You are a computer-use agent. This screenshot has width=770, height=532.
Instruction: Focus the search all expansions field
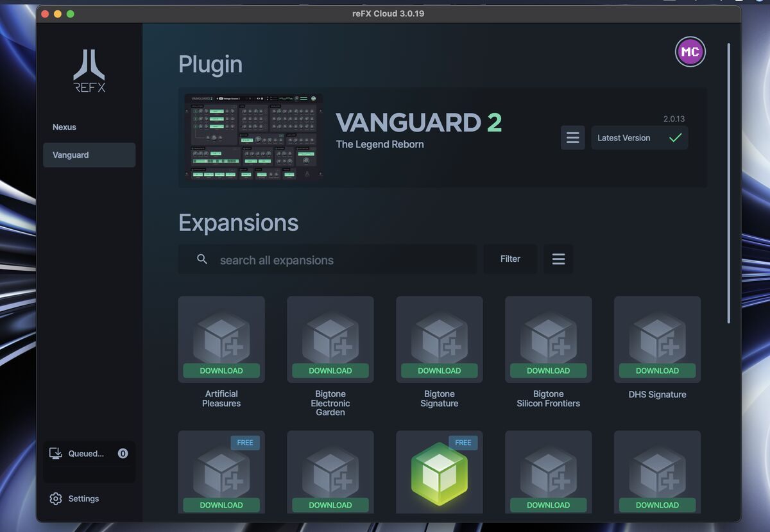pyautogui.click(x=340, y=260)
